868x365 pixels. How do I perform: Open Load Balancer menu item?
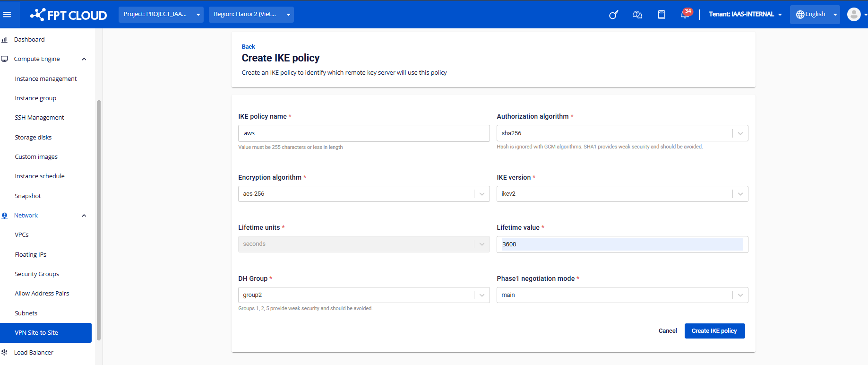pyautogui.click(x=34, y=353)
